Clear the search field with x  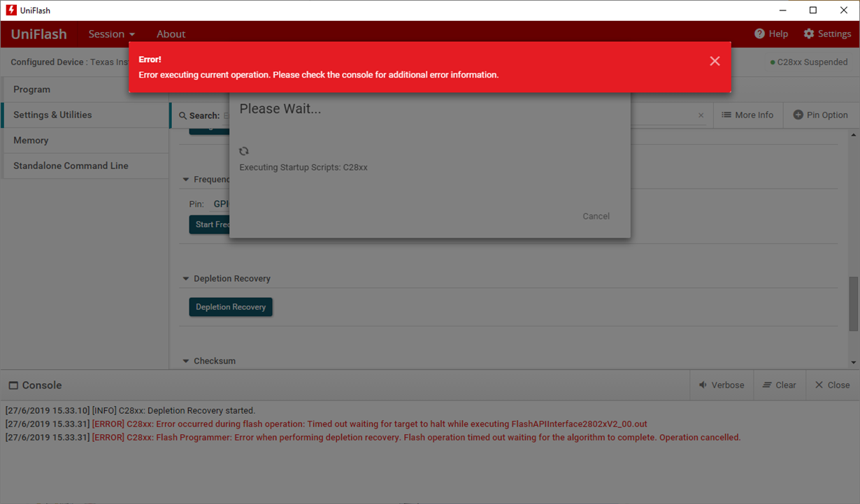701,115
